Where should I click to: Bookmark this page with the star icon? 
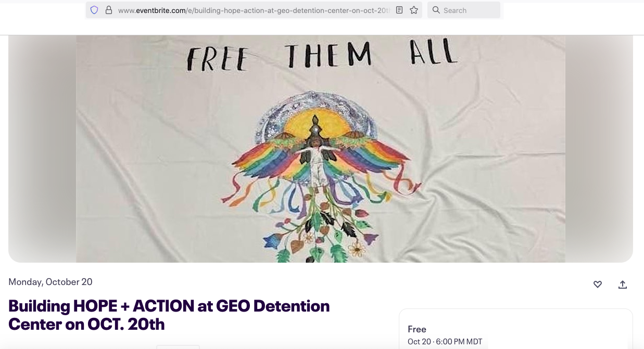414,10
